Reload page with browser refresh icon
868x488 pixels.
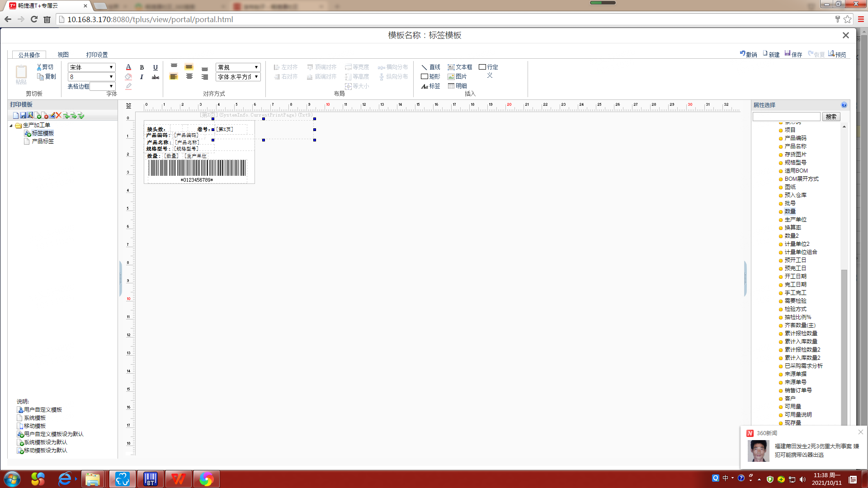point(34,19)
